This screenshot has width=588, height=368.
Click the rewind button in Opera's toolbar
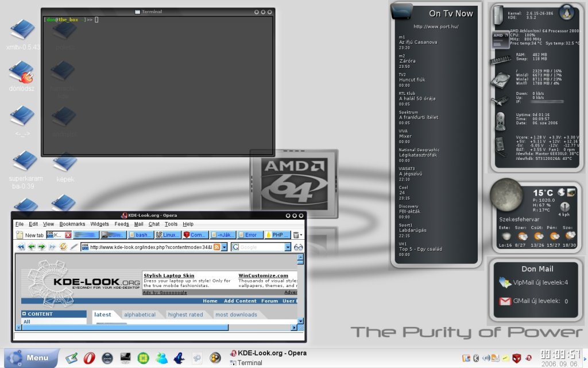coord(21,247)
